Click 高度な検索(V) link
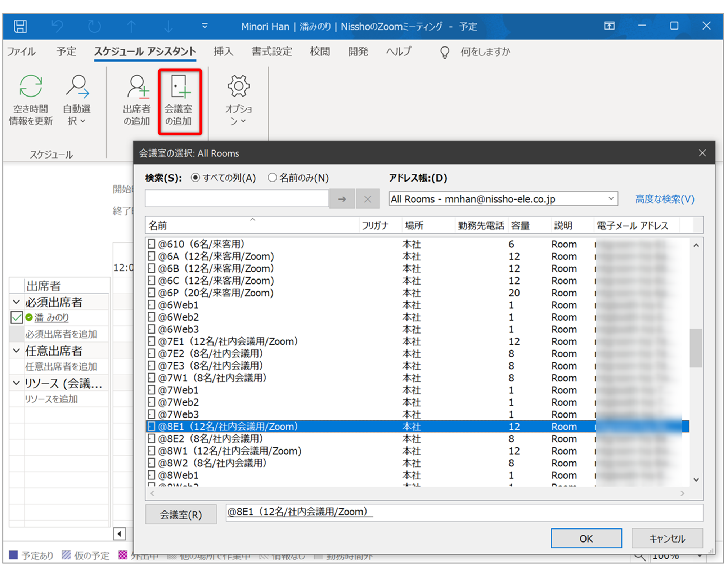The height and width of the screenshot is (567, 728). point(665,199)
